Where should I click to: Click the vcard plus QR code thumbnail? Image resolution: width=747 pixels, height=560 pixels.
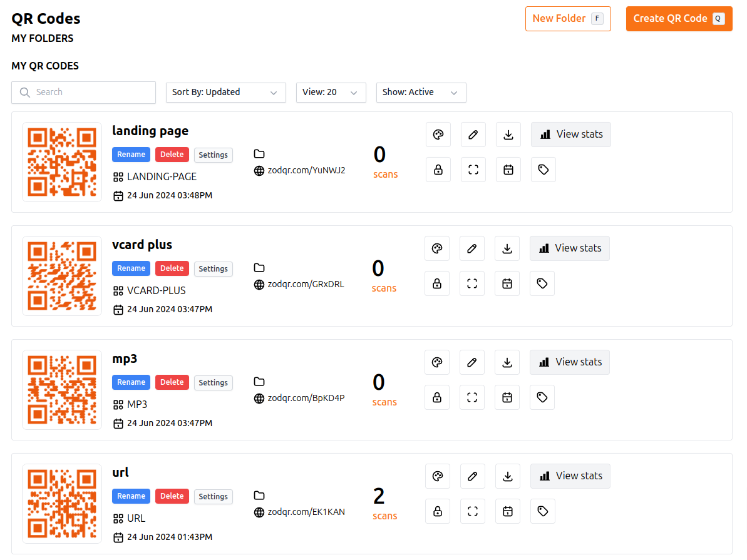tap(62, 276)
